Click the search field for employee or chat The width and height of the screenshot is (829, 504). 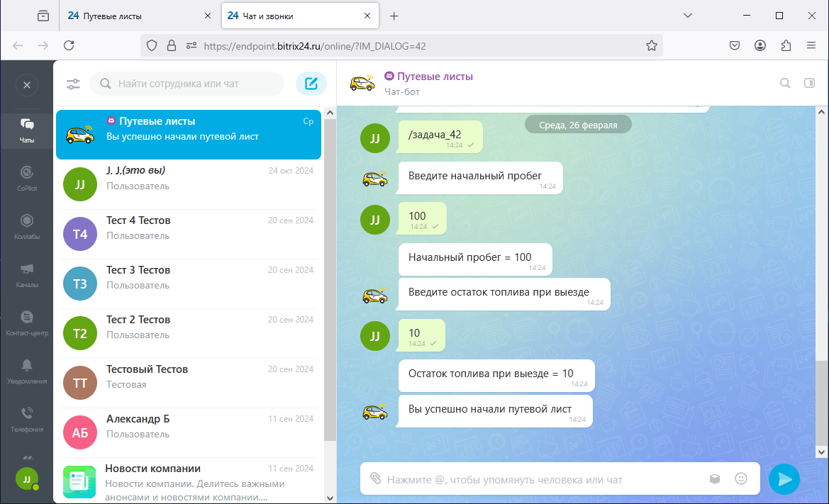[x=187, y=84]
